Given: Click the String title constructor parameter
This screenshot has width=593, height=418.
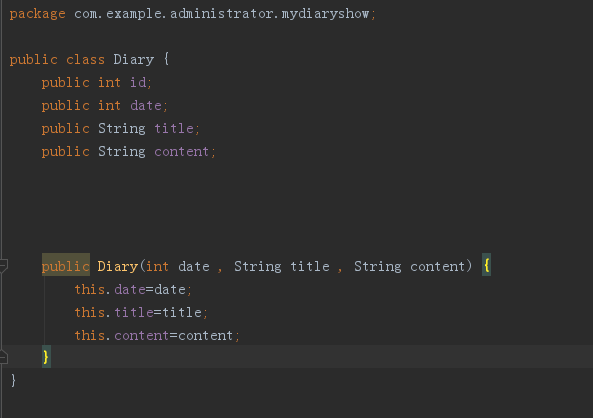Looking at the screenshot, I should [282, 266].
